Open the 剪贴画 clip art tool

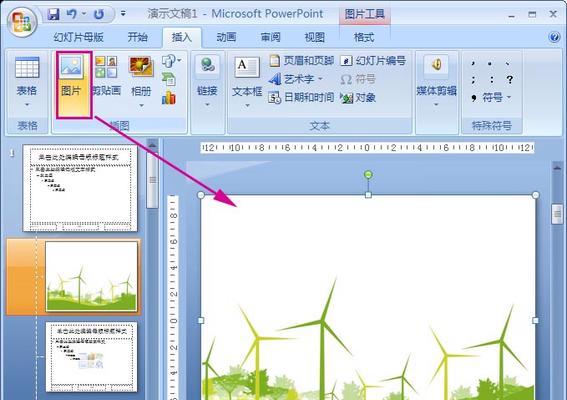[x=106, y=77]
